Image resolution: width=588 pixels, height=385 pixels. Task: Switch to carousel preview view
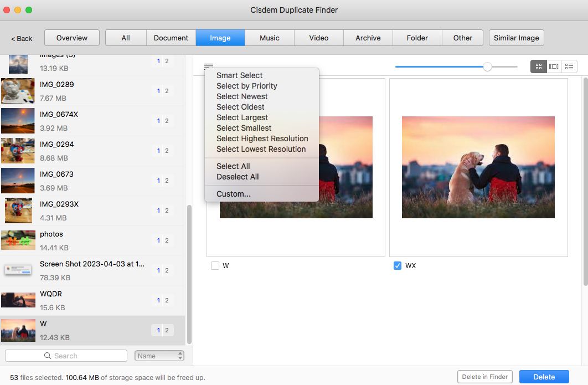(x=554, y=66)
